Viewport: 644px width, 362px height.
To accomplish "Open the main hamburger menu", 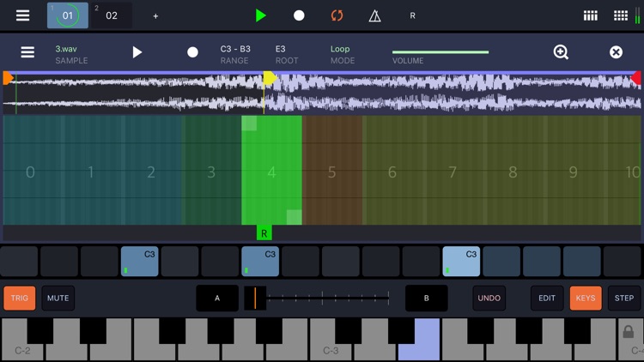I will tap(22, 15).
